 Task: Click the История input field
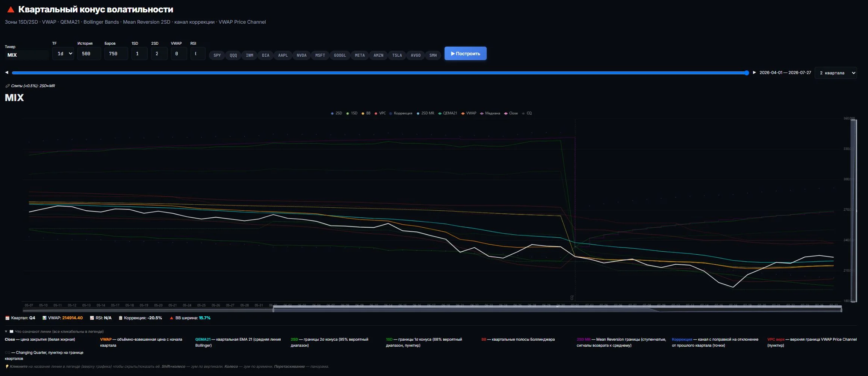click(x=89, y=54)
